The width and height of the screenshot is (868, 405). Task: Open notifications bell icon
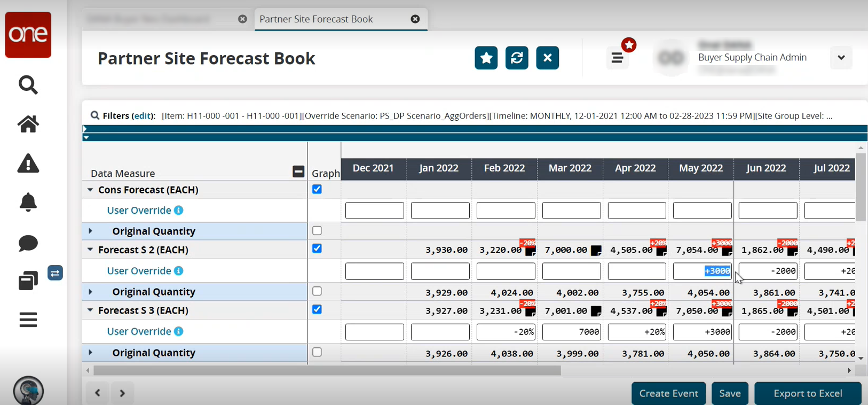point(28,203)
